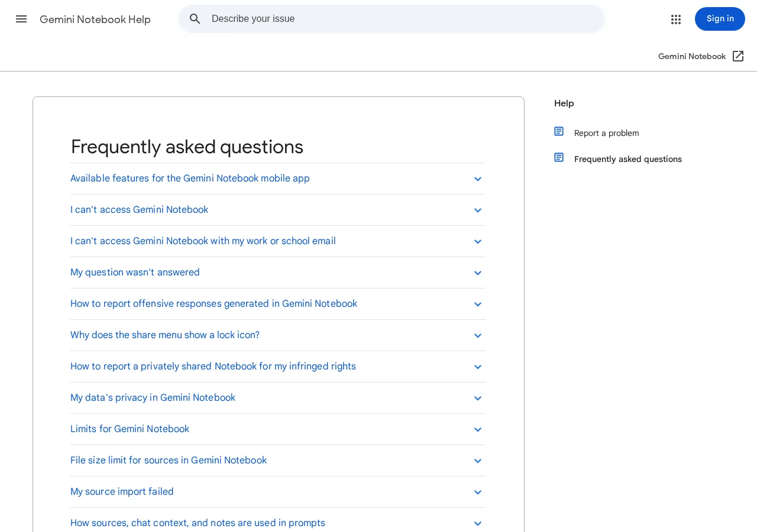Click the document icon beside Report a problem

pos(559,131)
